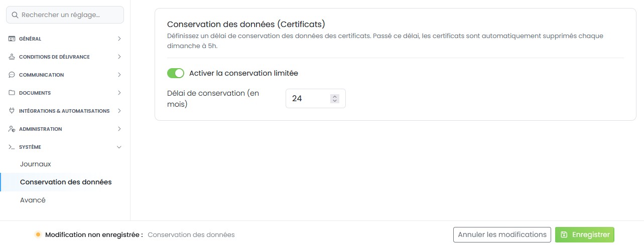Click the Système terminal icon
This screenshot has width=644, height=245.
tap(12, 147)
